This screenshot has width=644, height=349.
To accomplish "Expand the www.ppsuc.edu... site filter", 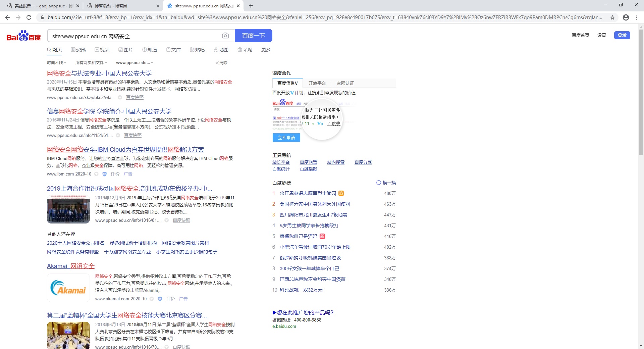I will pos(135,63).
